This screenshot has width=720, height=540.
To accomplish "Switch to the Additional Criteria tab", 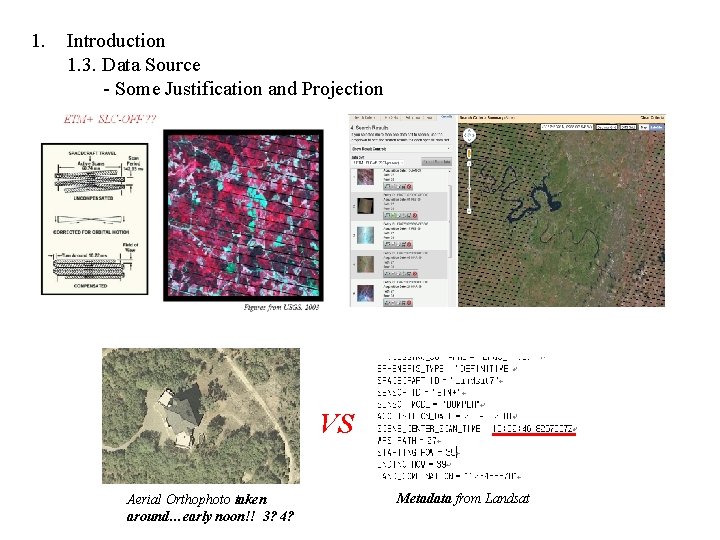I will (419, 118).
